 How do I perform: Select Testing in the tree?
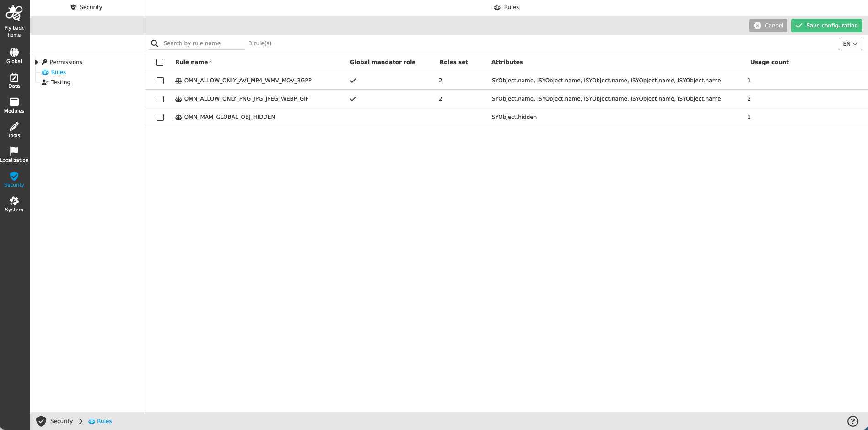tap(61, 82)
